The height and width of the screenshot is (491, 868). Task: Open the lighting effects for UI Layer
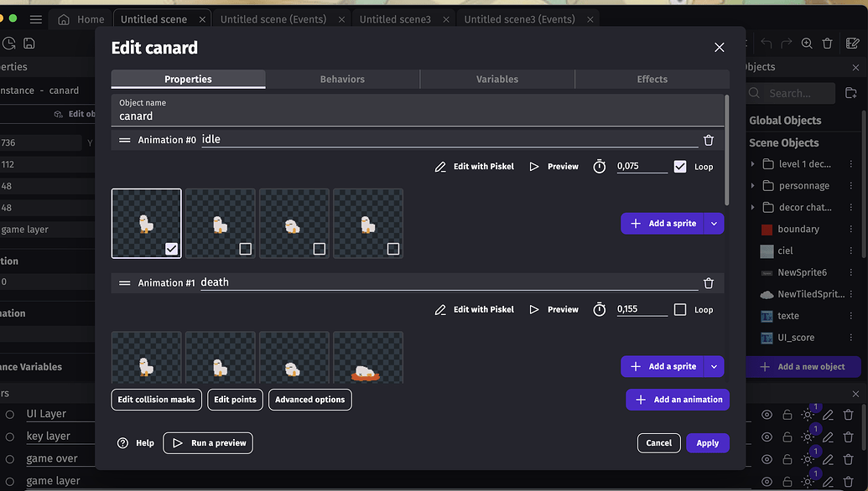[808, 415]
